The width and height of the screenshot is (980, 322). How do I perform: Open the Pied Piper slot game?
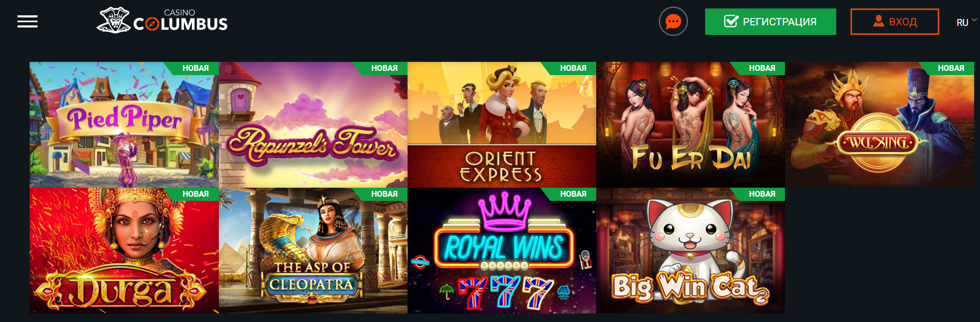point(124,125)
